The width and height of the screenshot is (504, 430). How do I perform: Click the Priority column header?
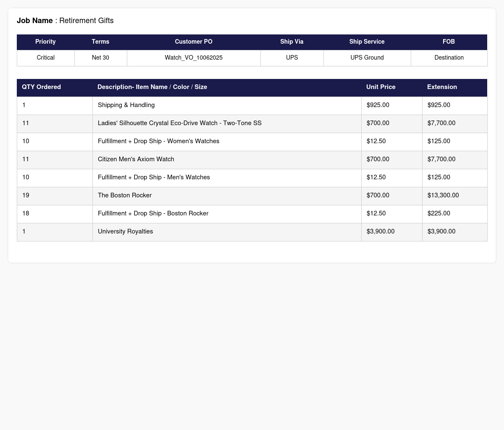(x=45, y=42)
